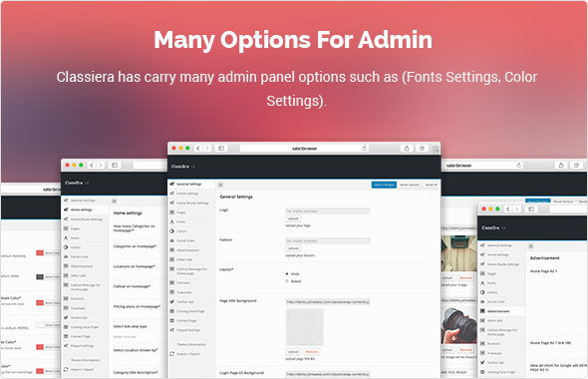Open the tabs overview icon in the center browser window

(x=422, y=149)
